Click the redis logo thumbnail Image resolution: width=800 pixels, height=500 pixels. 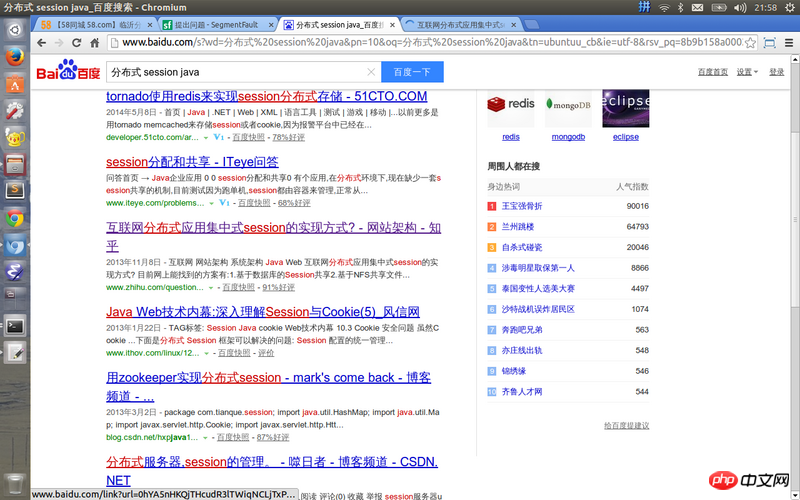511,108
